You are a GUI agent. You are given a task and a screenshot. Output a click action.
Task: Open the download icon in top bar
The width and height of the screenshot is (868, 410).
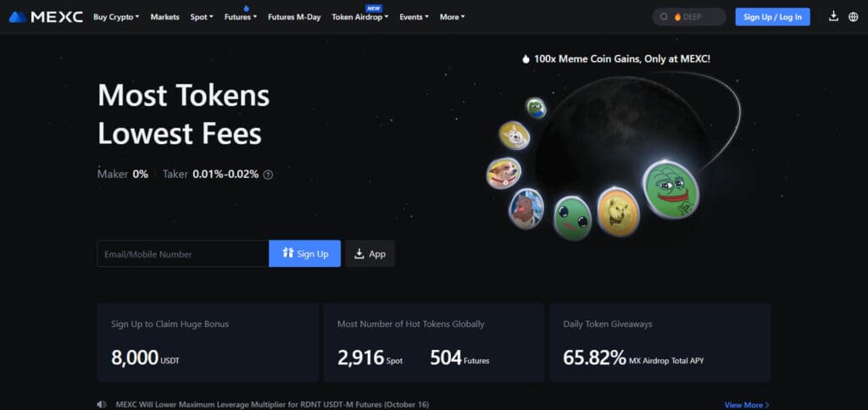pos(833,17)
